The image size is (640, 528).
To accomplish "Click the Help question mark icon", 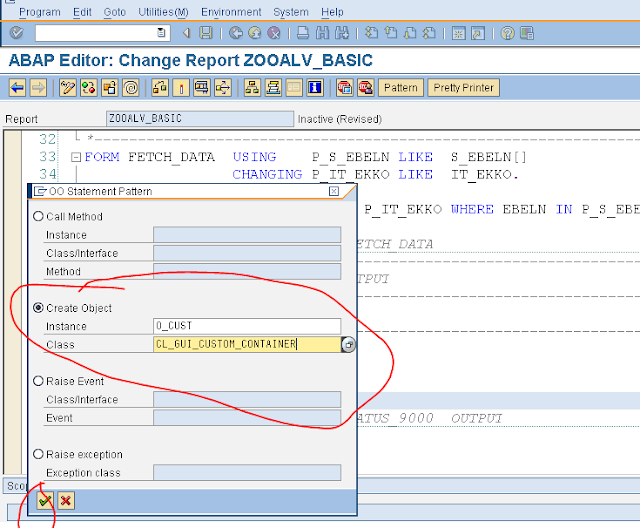I will click(507, 33).
